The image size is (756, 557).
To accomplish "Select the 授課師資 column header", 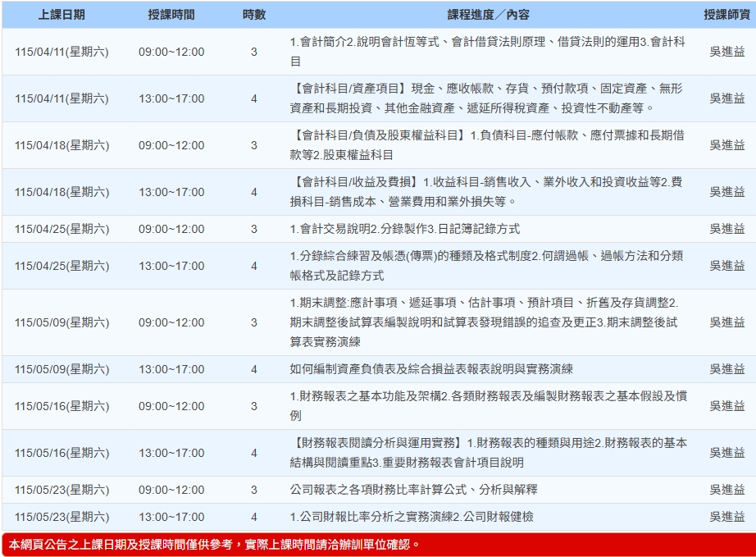I will [726, 15].
